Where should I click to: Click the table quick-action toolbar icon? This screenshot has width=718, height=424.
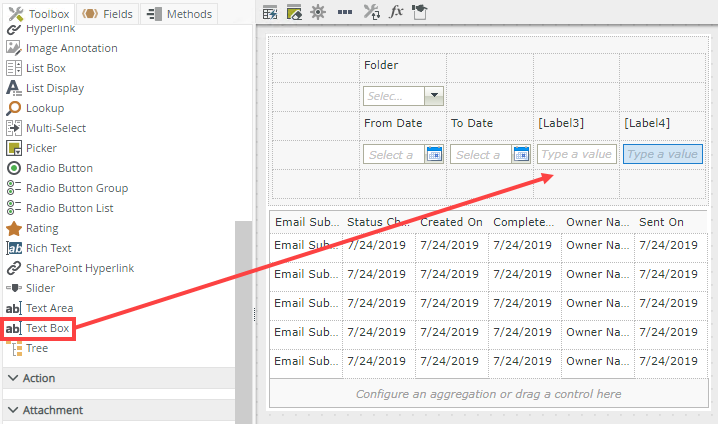click(270, 12)
